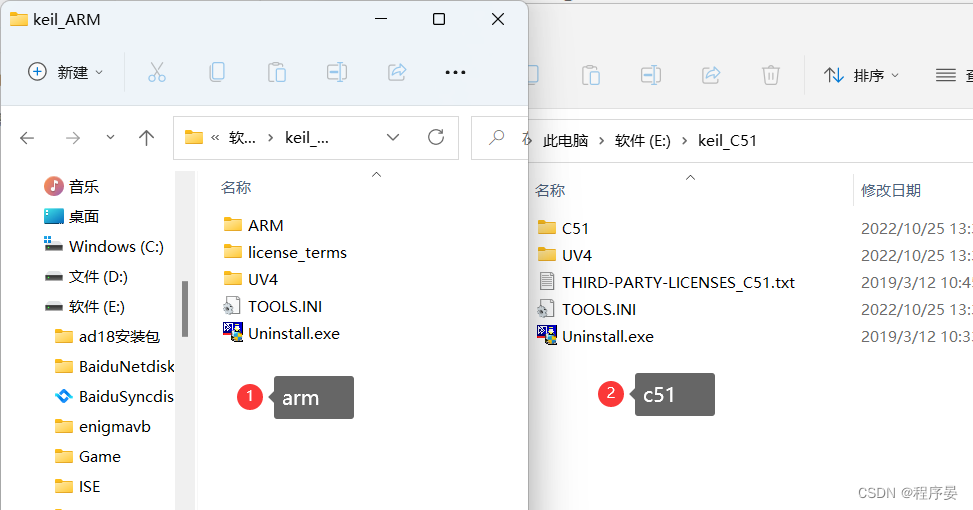Open recent locations dropdown in keil_ARM window
The height and width of the screenshot is (510, 973).
(x=110, y=137)
